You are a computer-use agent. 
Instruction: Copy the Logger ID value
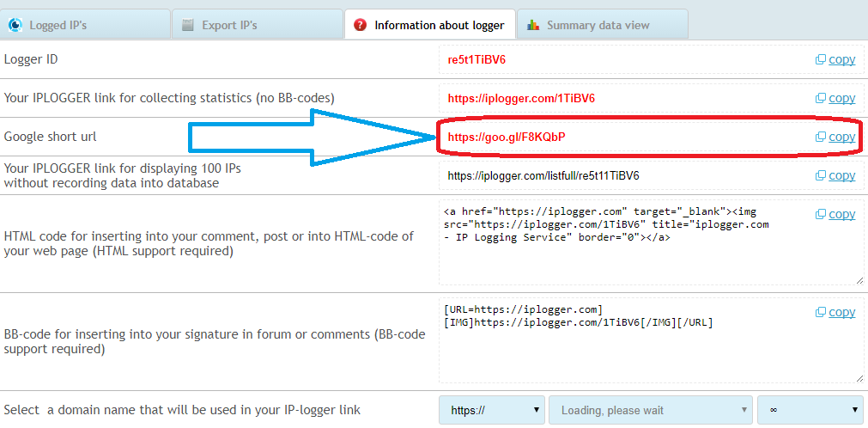[841, 59]
